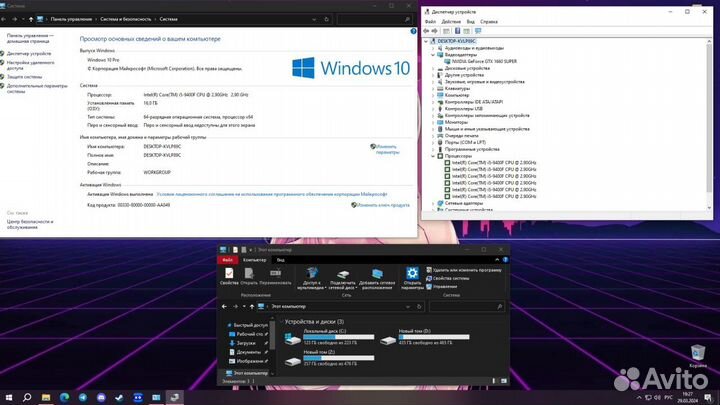
Task: Collapse the Видеоадаптеры node
Action: 435,54
